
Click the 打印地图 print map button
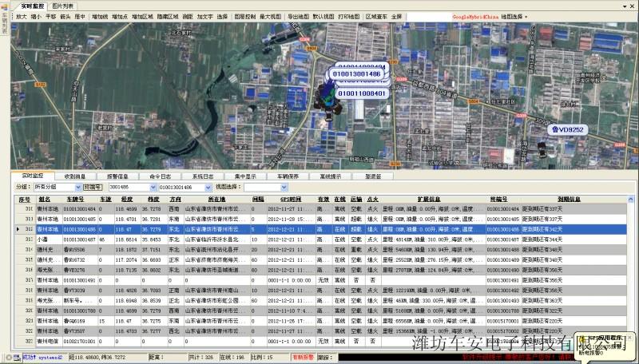(348, 16)
